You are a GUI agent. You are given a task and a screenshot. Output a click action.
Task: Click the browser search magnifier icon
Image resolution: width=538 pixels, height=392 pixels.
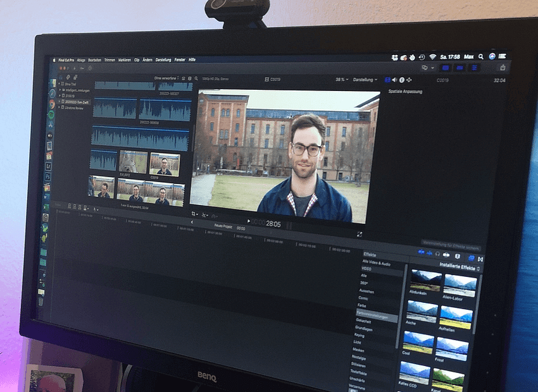[x=196, y=78]
